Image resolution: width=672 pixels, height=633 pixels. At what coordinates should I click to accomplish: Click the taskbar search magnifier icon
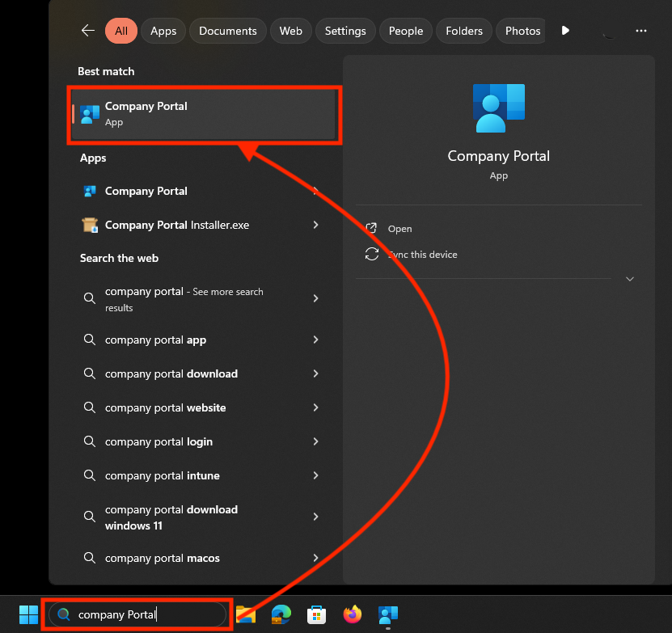[x=64, y=614]
